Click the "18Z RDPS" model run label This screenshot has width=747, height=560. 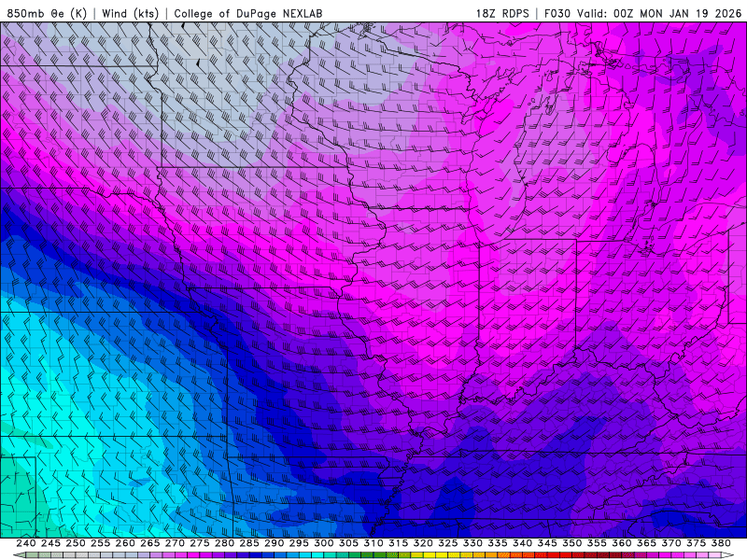coord(502,13)
